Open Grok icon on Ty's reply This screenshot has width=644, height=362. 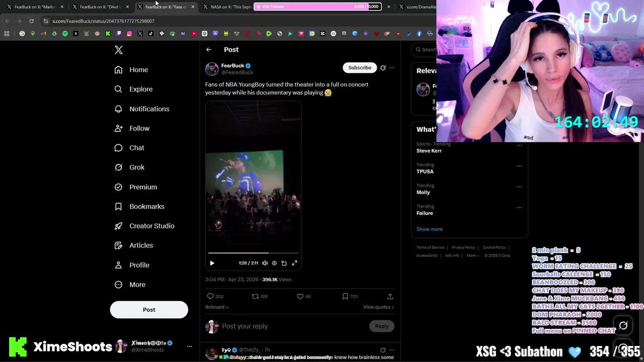(383, 350)
